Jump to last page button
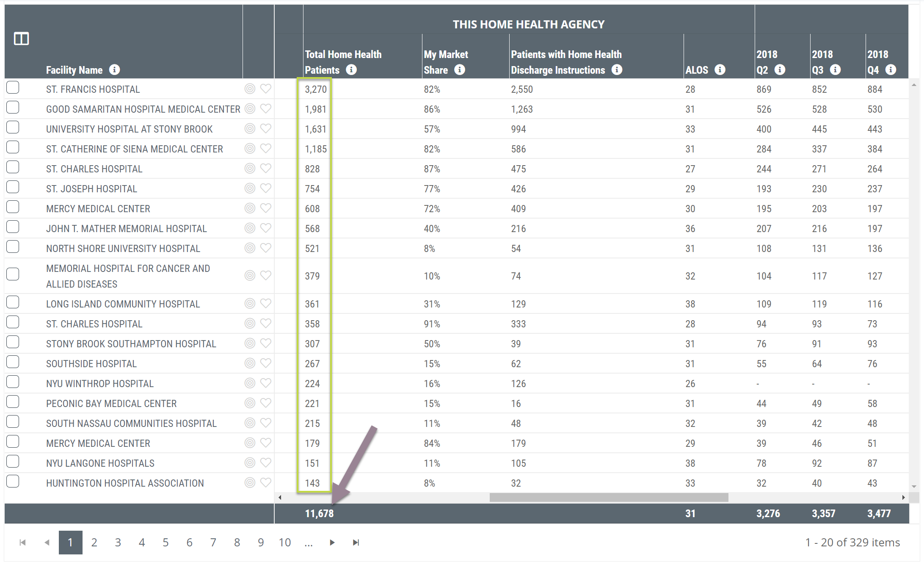924x565 pixels. [x=356, y=543]
